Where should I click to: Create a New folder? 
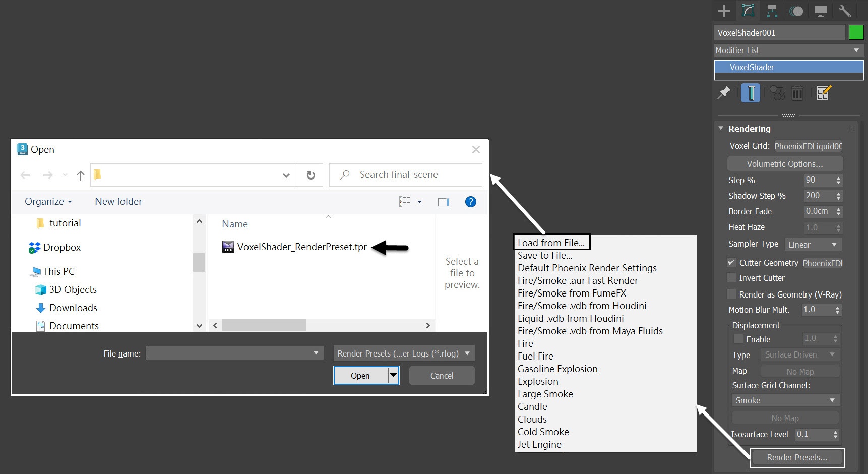coord(118,202)
